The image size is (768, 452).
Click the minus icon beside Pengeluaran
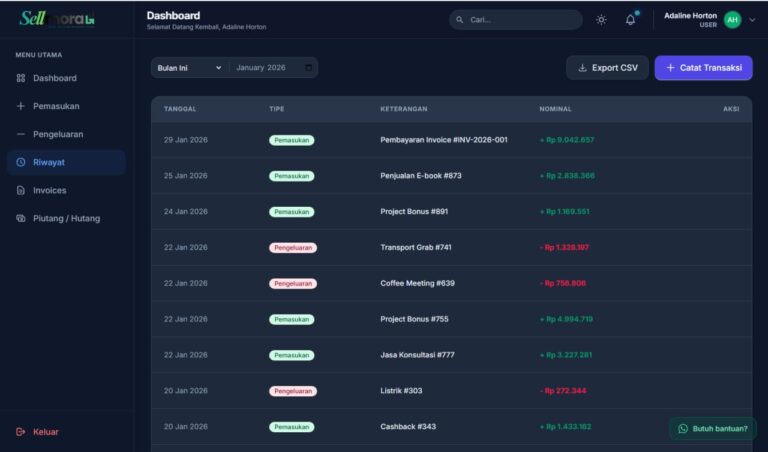pos(21,134)
